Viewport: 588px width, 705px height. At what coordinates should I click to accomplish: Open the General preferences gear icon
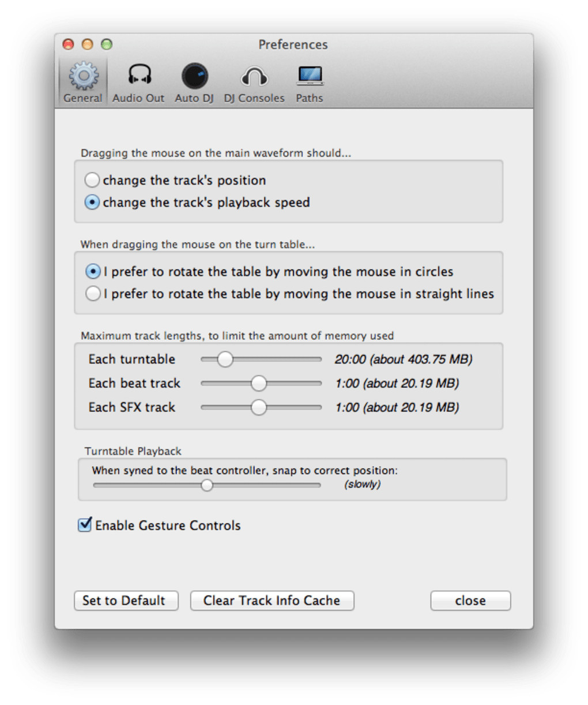point(84,76)
